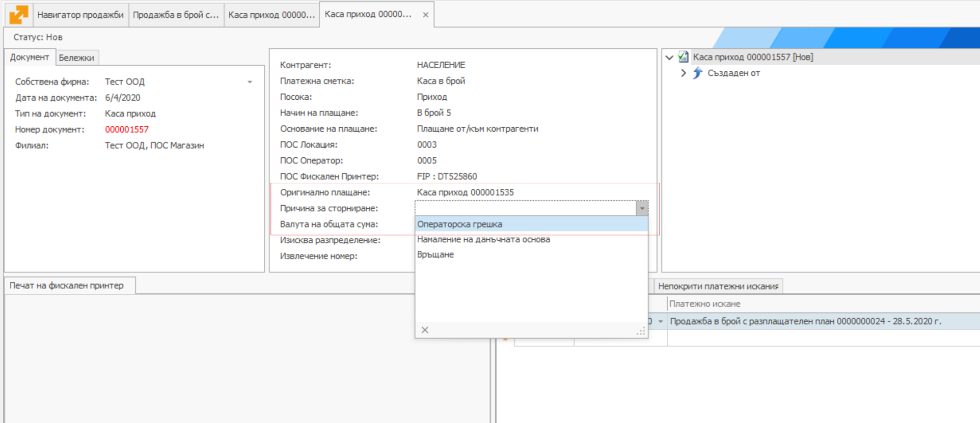Expand the Създаден от tree node
This screenshot has width=980, height=423.
(684, 73)
